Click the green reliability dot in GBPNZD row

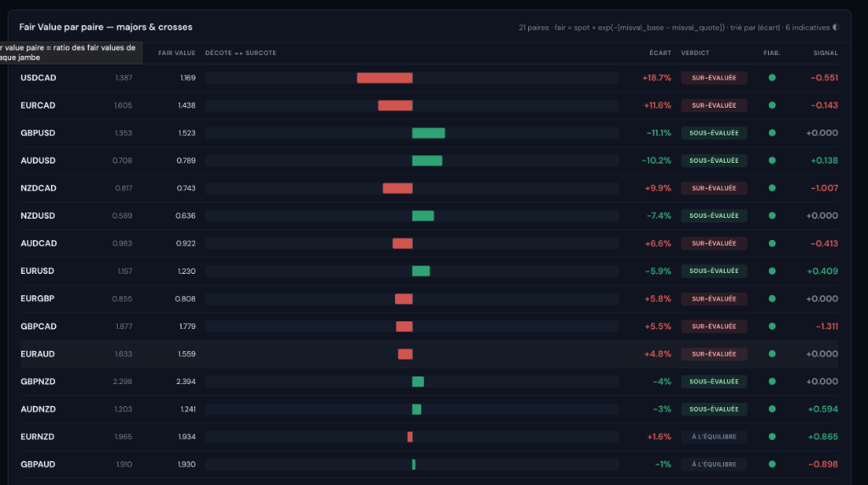click(771, 382)
